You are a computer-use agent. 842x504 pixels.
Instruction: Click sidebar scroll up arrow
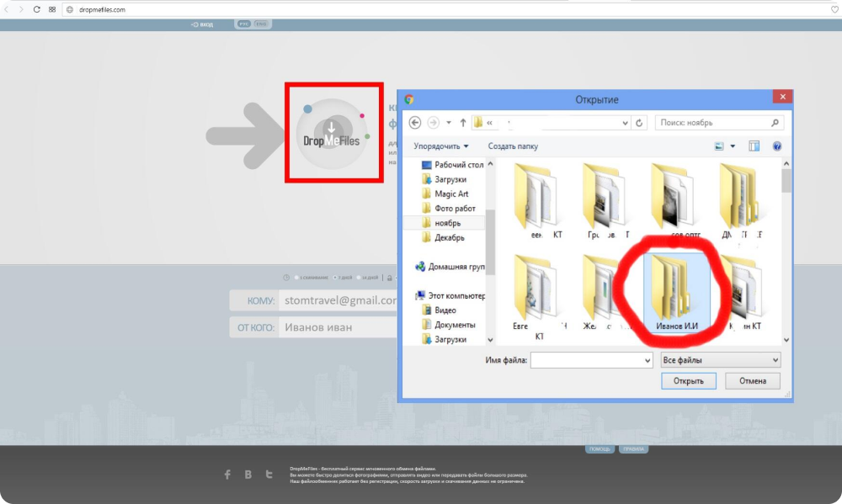click(490, 164)
